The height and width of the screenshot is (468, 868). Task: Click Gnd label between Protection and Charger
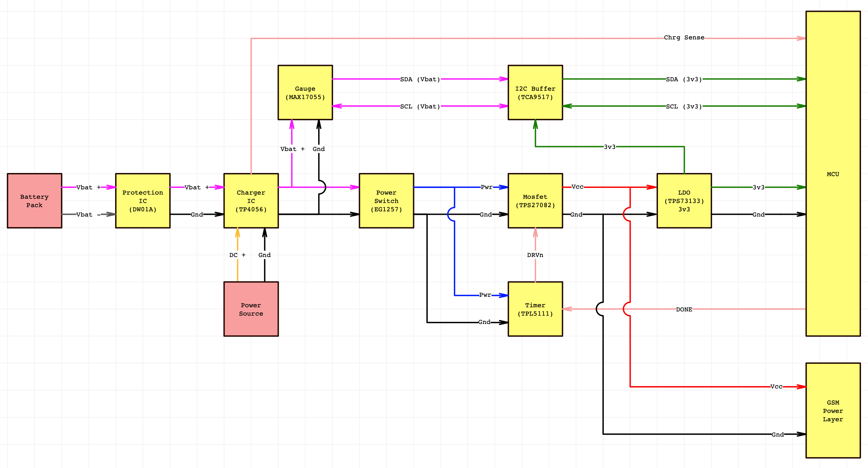coord(197,215)
